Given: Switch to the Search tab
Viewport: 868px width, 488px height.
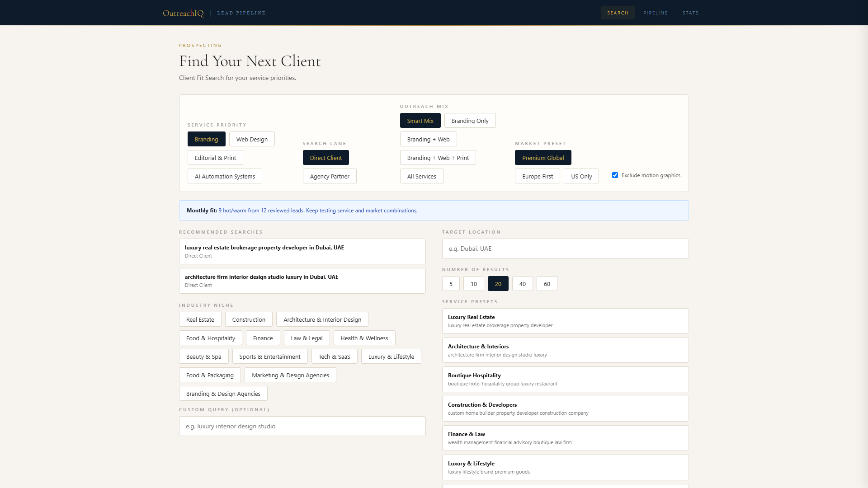Looking at the screenshot, I should point(618,13).
